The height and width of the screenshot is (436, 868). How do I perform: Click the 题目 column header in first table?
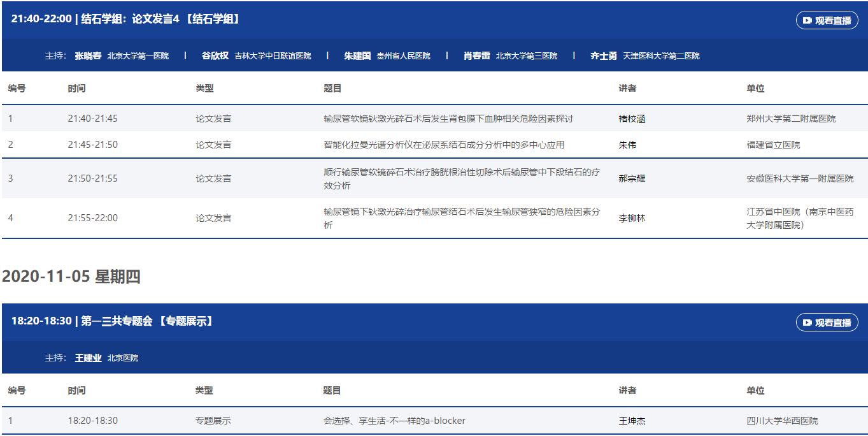332,89
